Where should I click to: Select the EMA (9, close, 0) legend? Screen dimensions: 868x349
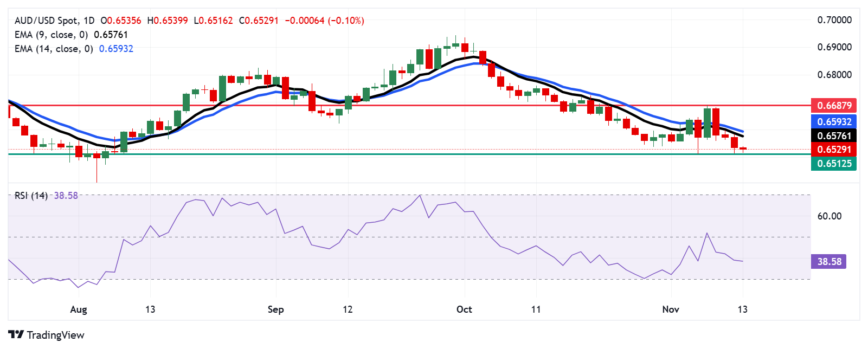(51, 35)
